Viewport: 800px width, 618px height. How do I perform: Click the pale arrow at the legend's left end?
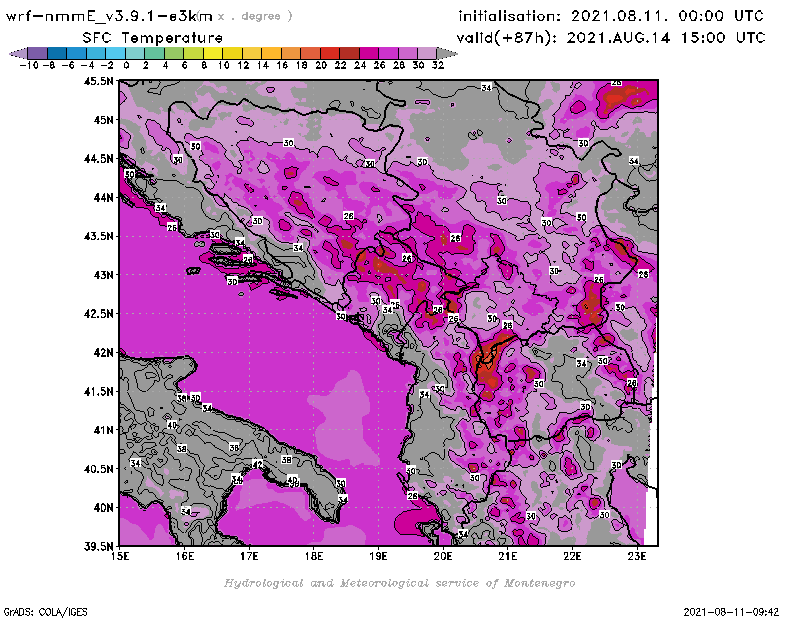[x=18, y=54]
